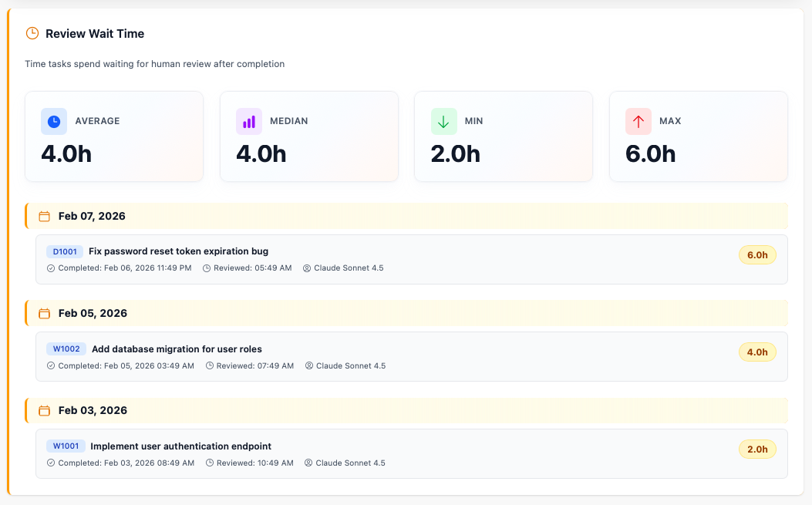Screen dimensions: 812x505
Task: Click the orange clock icon beside Review Wait Time
Action: (x=32, y=33)
